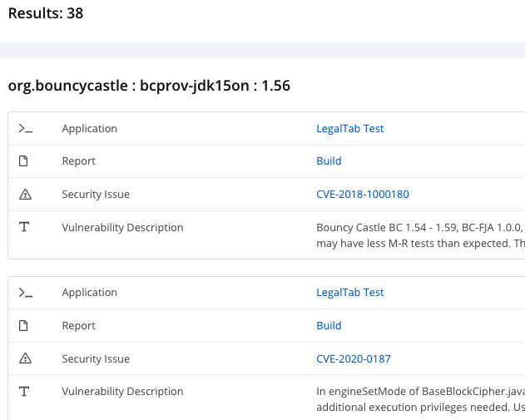Click the Security Issue label in the first card

tap(96, 195)
